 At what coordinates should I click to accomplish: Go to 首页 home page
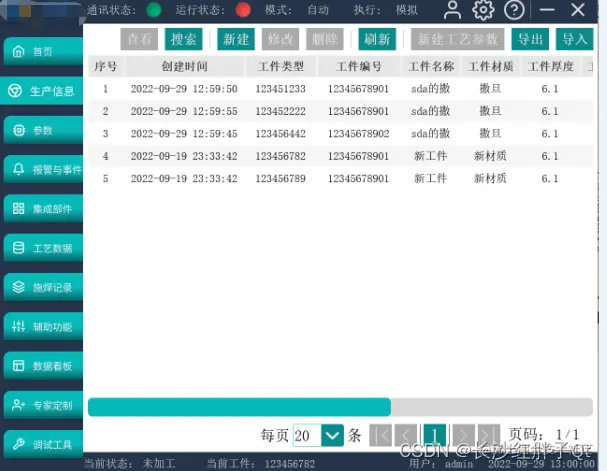[43, 51]
